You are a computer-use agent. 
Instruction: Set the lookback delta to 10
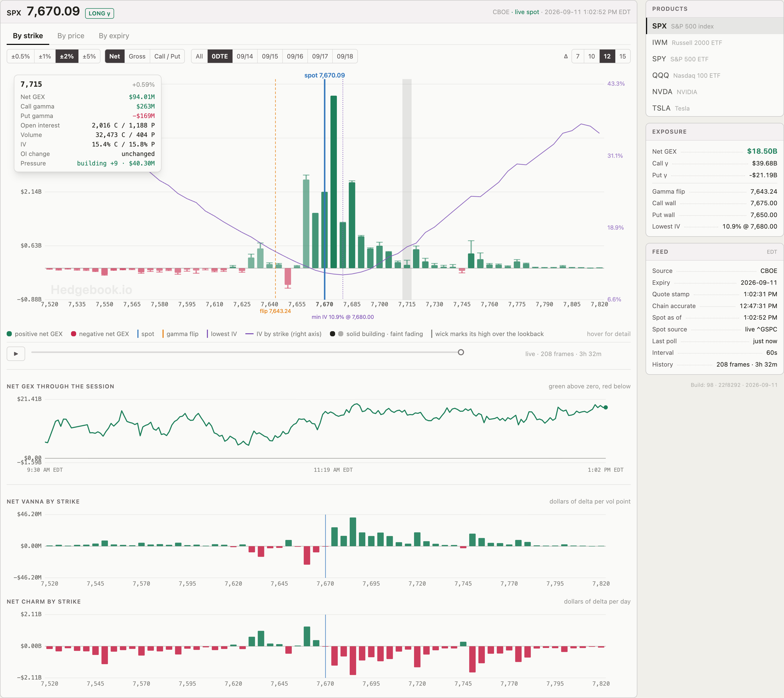tap(591, 56)
